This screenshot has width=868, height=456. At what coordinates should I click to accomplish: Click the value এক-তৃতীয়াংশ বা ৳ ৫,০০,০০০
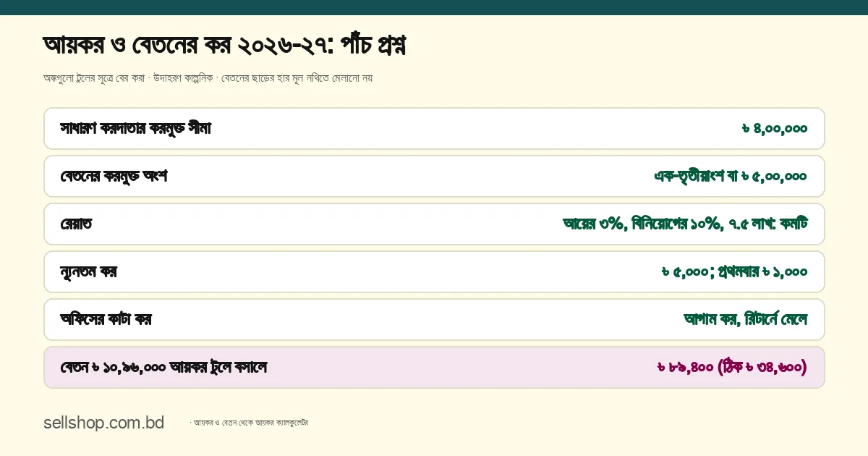pos(731,177)
